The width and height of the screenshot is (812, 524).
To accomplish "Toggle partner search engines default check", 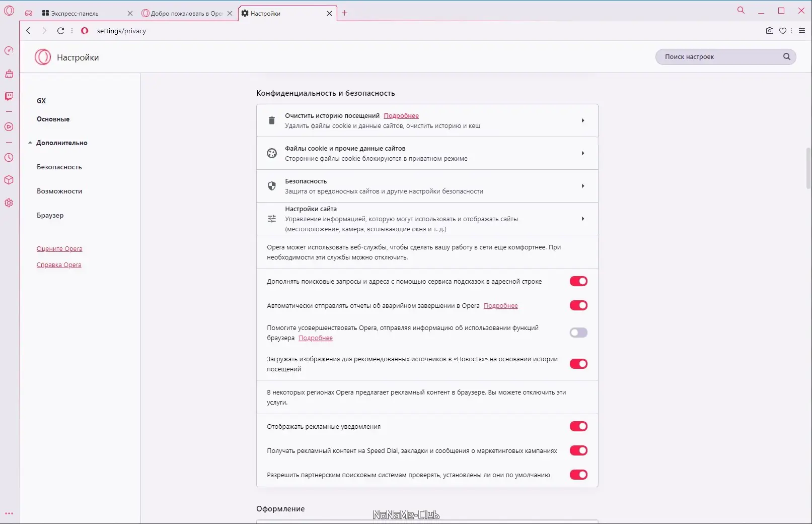I will coord(578,475).
